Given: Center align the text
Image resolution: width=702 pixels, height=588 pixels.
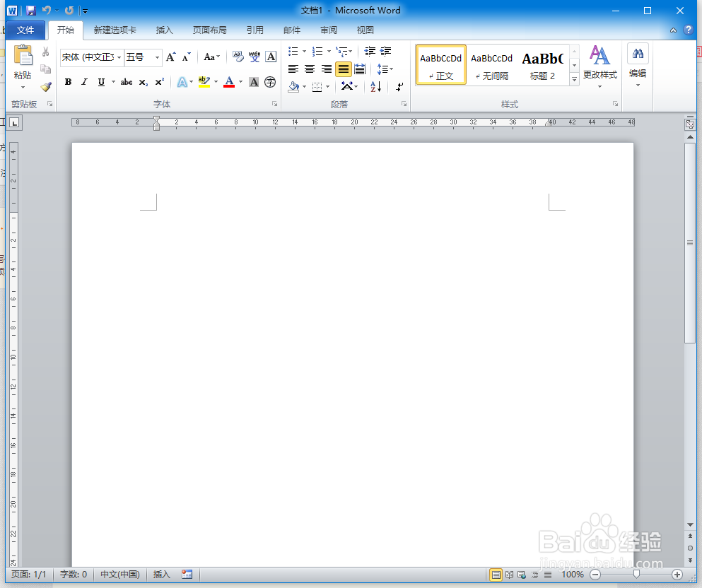Looking at the screenshot, I should [x=310, y=69].
